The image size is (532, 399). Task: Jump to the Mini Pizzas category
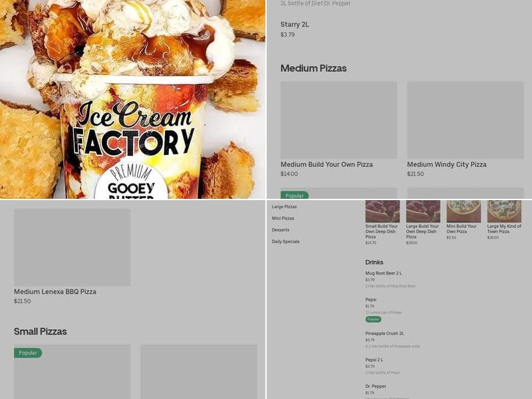[283, 218]
